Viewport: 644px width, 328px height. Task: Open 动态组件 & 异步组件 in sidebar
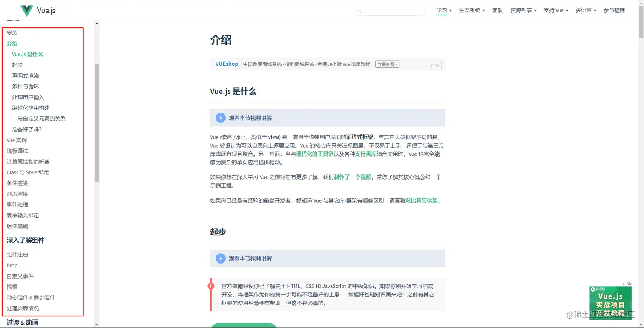click(x=31, y=298)
